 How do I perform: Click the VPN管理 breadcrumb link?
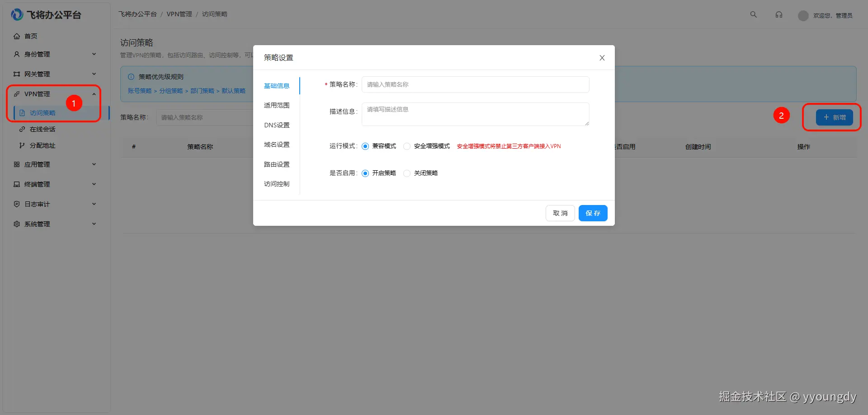[x=179, y=14]
